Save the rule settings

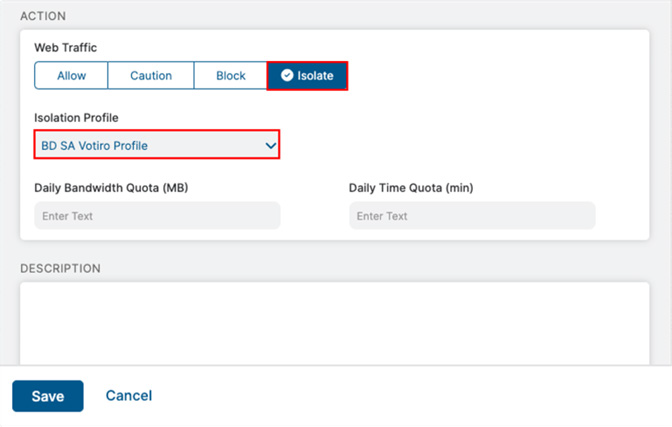coord(48,396)
